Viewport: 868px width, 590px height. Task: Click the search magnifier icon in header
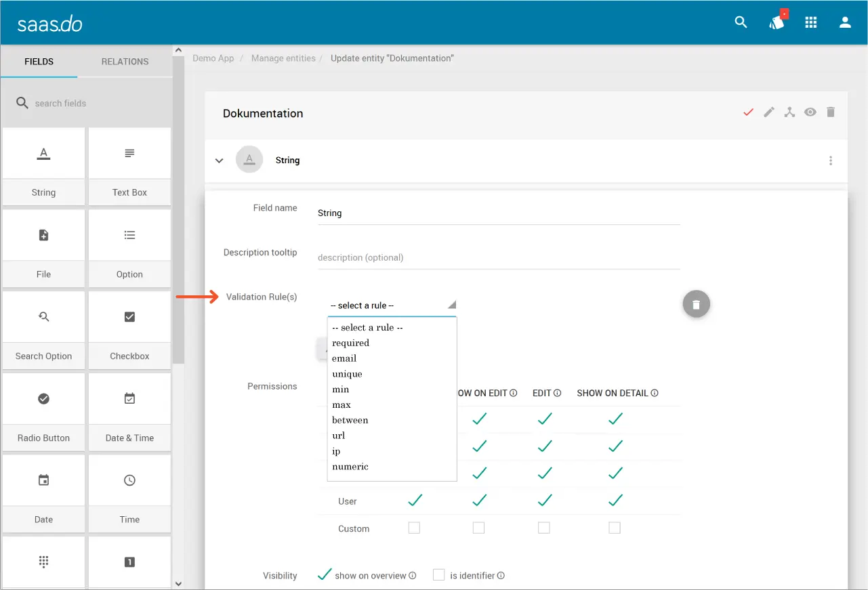[741, 22]
